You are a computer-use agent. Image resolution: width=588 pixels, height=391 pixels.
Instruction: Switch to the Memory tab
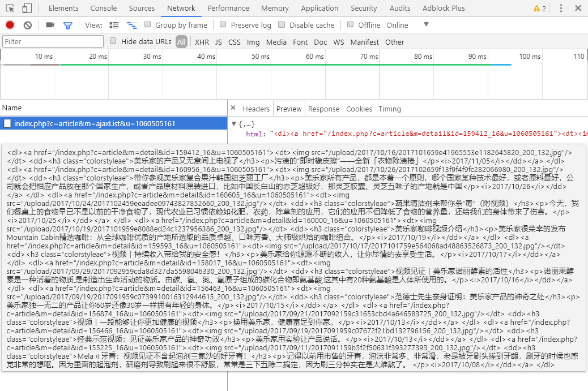[275, 8]
